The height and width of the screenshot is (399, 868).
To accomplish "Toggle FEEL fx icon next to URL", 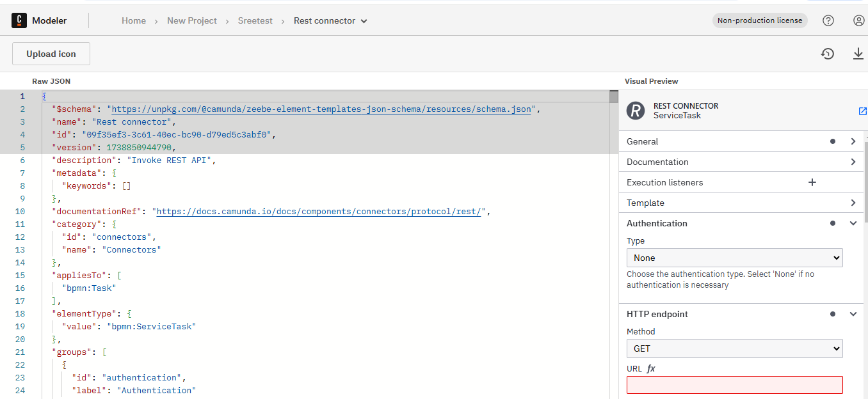I will [651, 368].
